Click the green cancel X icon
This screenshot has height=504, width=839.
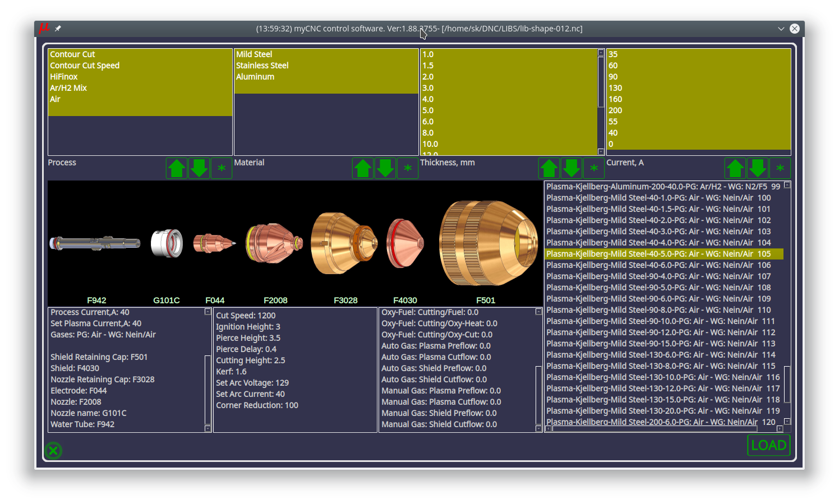(x=53, y=450)
